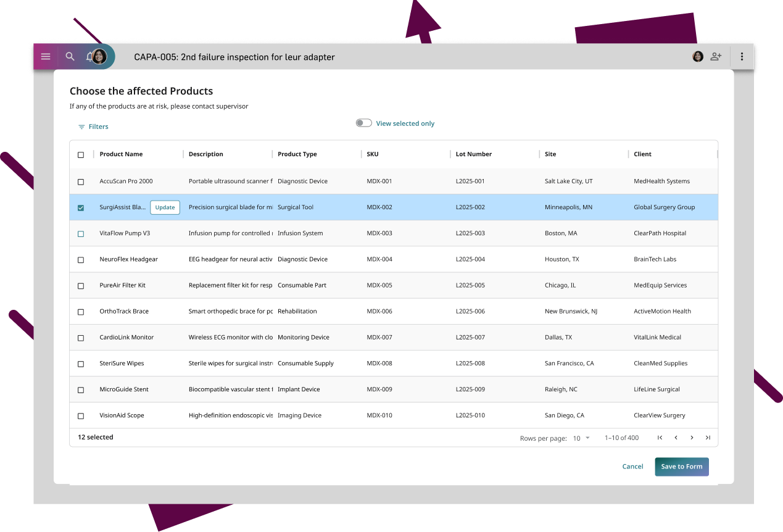Go to first page of table
This screenshot has width=783, height=532.
[x=660, y=438]
